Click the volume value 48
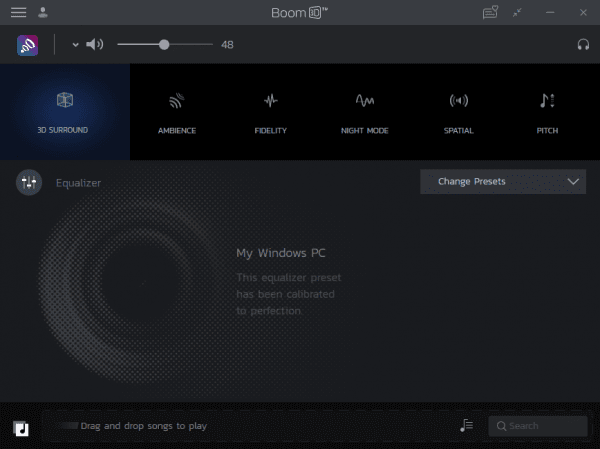This screenshot has height=449, width=600. click(227, 45)
